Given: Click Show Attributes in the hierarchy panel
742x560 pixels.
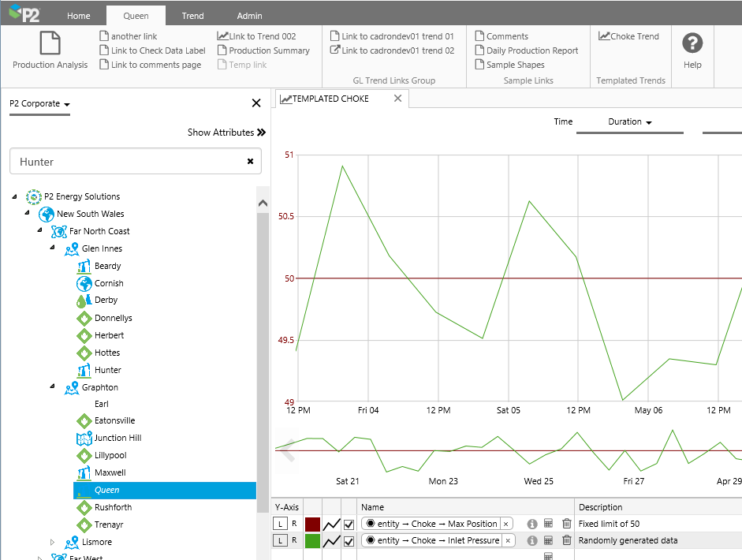Looking at the screenshot, I should click(226, 133).
